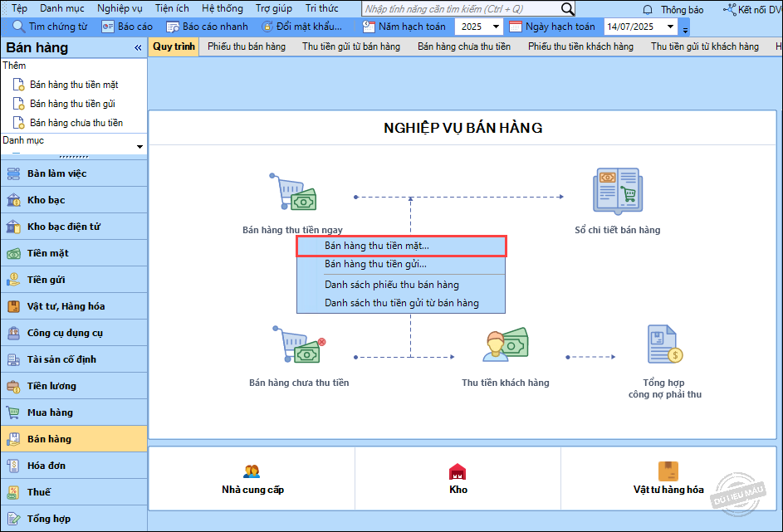Screen dimensions: 783x532
Task: Open the Tệp menu
Action: 19,8
